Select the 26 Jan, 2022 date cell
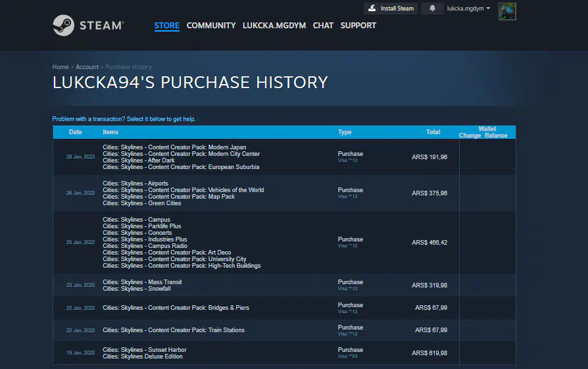The width and height of the screenshot is (588, 369). [80, 193]
